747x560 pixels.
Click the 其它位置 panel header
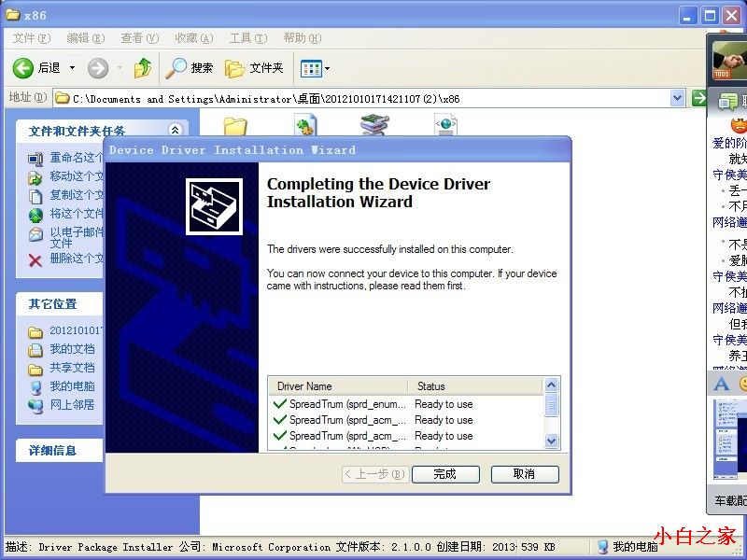[60, 304]
